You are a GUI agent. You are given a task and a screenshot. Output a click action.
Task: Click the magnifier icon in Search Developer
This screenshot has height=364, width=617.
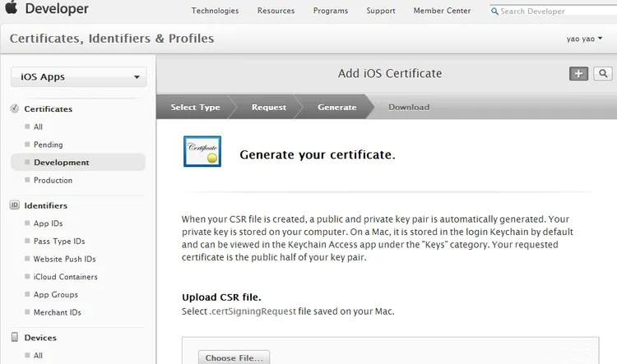494,12
